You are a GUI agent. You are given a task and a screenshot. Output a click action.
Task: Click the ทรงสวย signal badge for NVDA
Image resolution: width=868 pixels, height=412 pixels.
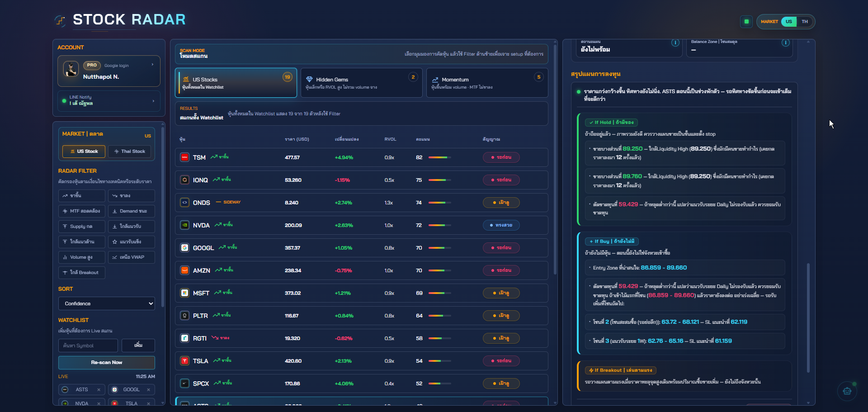pyautogui.click(x=501, y=225)
